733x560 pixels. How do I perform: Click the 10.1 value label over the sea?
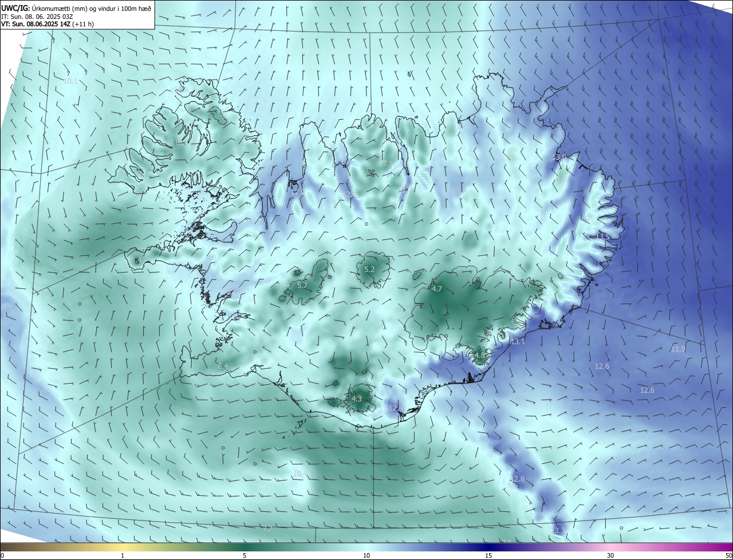click(70, 81)
